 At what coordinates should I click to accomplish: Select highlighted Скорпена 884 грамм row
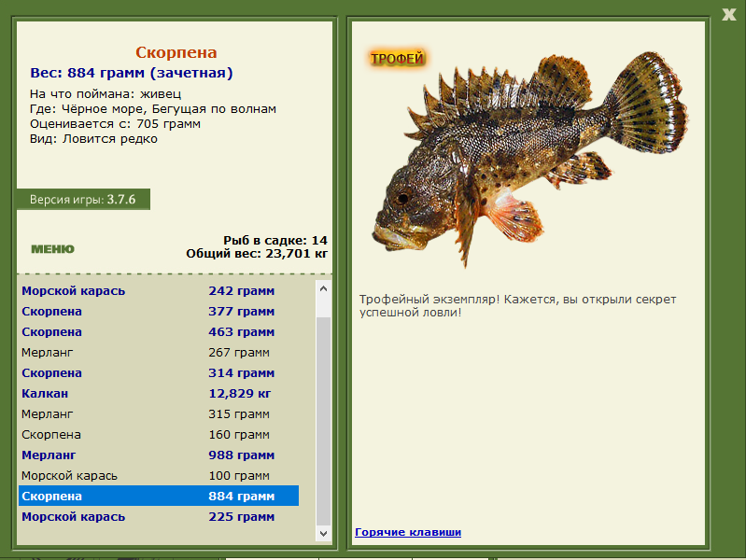159,496
